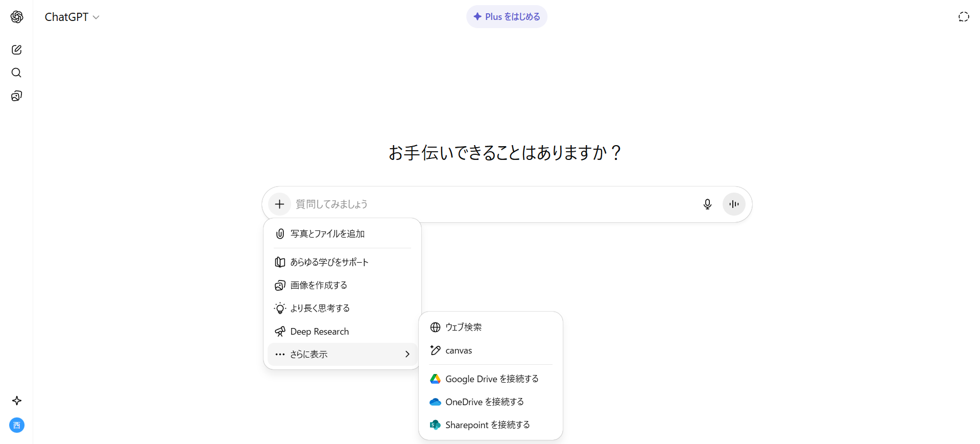Click the 質問してみましょう message input field
This screenshot has width=980, height=444.
(490, 204)
